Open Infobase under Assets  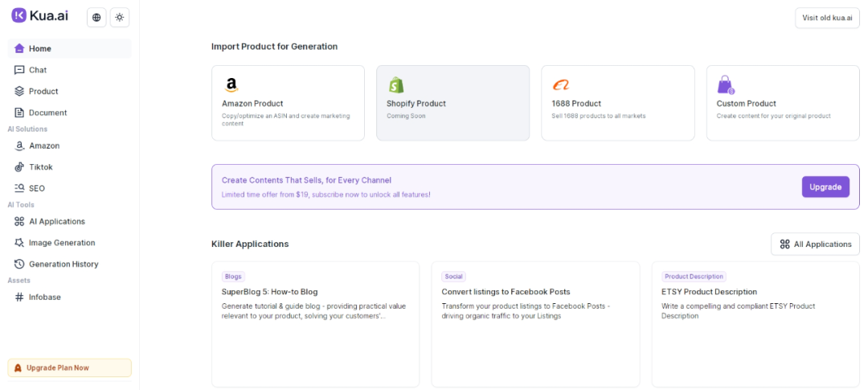[44, 297]
